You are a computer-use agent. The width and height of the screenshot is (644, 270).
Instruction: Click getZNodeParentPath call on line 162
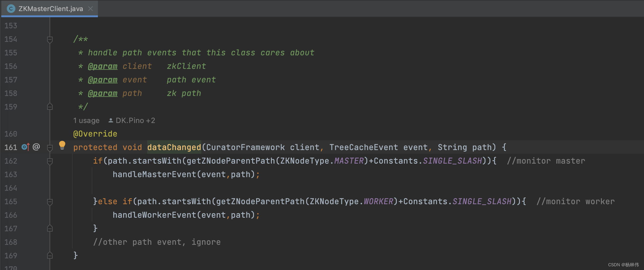[231, 161]
